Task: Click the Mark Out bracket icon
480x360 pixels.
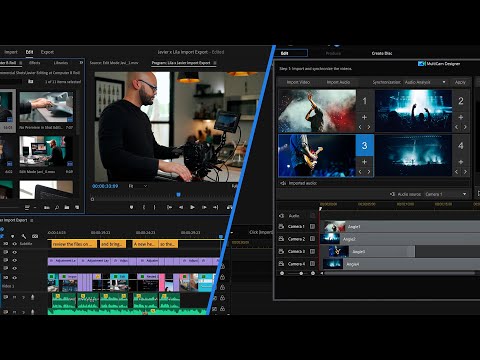Action: pos(154,207)
